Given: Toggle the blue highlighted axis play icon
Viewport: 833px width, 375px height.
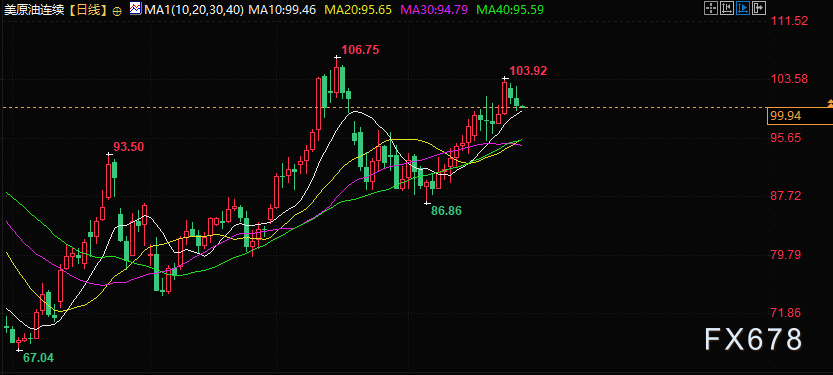Looking at the screenshot, I should [x=742, y=8].
